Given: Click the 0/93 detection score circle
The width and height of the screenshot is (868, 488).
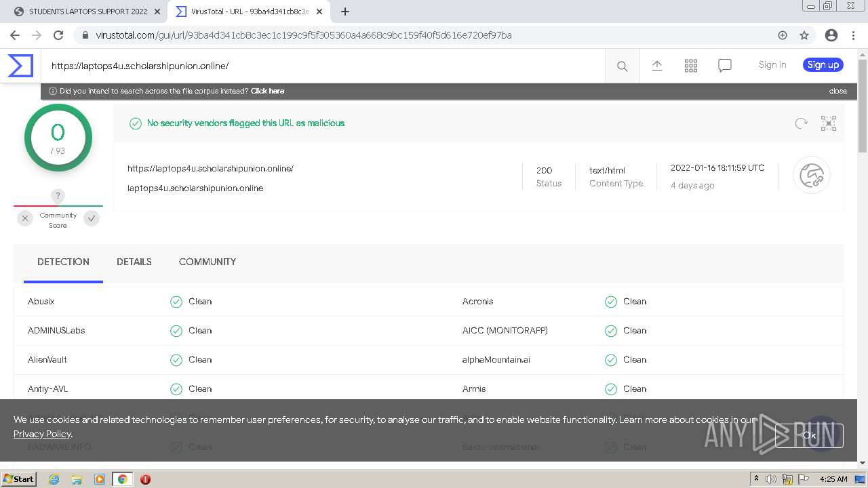Looking at the screenshot, I should tap(58, 138).
